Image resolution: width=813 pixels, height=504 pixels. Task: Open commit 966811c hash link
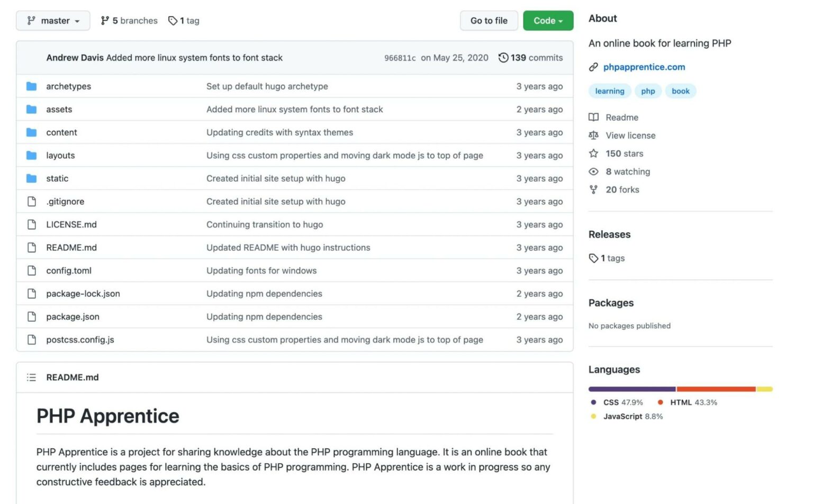pyautogui.click(x=400, y=58)
